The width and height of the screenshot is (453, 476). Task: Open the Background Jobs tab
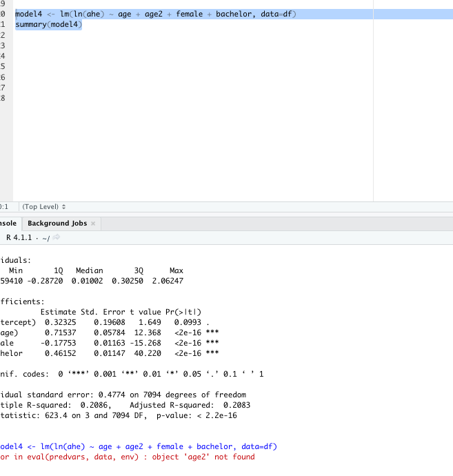[57, 224]
